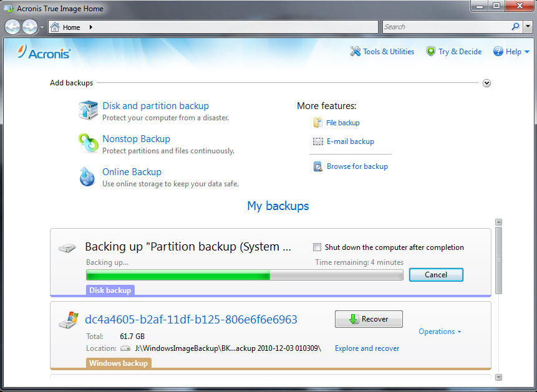Click the Time remaining: 4 minutes text
The height and width of the screenshot is (392, 537).
pos(359,262)
